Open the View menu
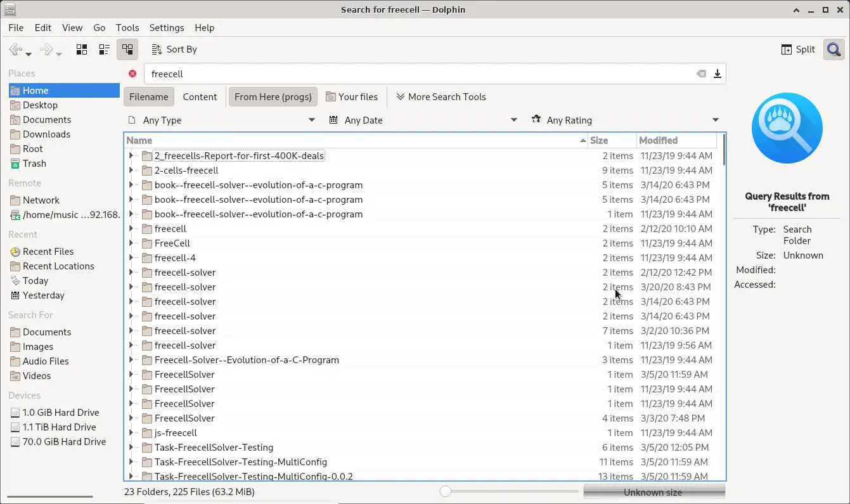The width and height of the screenshot is (850, 504). pyautogui.click(x=72, y=28)
